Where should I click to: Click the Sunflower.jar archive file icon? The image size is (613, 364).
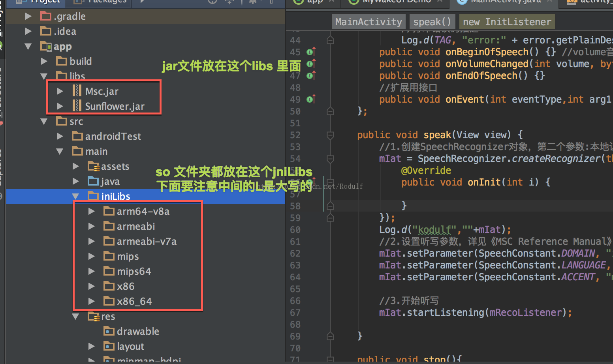tap(77, 106)
